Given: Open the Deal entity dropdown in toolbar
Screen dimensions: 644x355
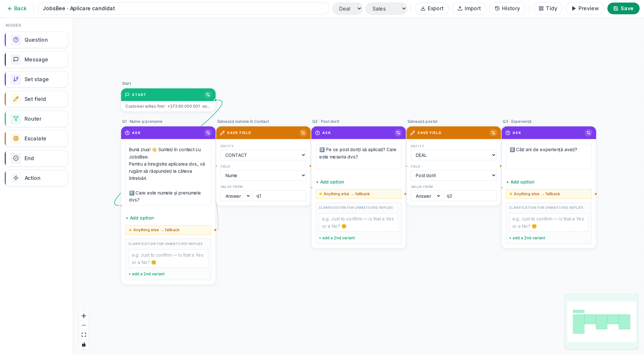Looking at the screenshot, I should click(347, 8).
